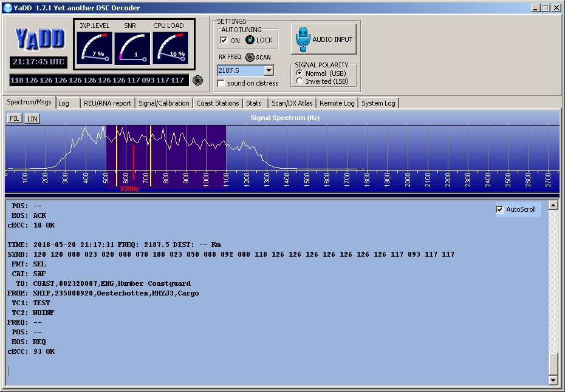
Task: Click the FROM: SHIP Oesterbotten line
Action: pyautogui.click(x=103, y=293)
